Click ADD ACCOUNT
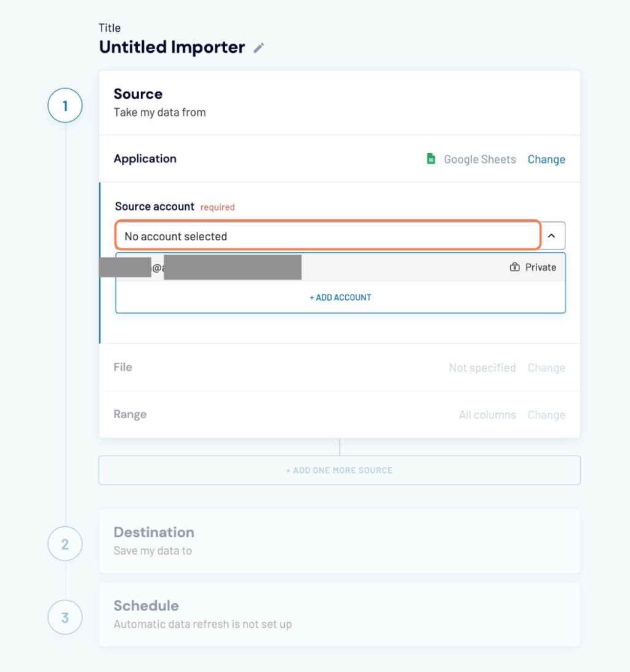Viewport: 630px width, 672px height. [340, 297]
